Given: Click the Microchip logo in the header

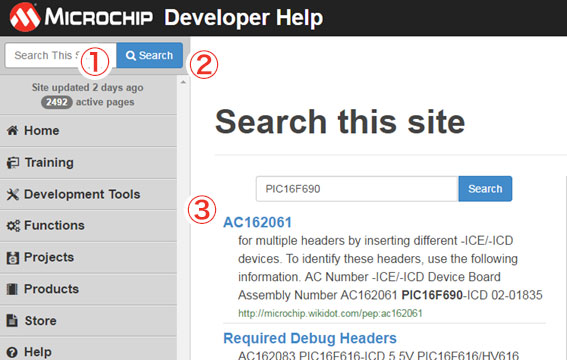Looking at the screenshot, I should [81, 17].
